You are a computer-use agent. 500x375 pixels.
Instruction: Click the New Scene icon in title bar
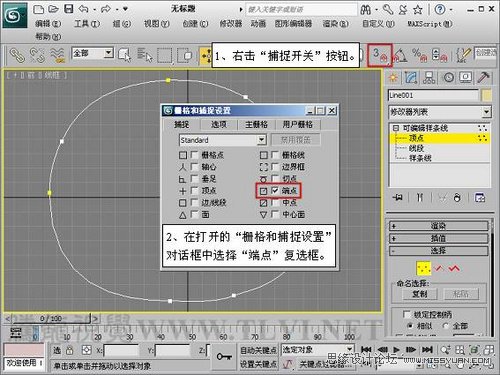(x=38, y=9)
